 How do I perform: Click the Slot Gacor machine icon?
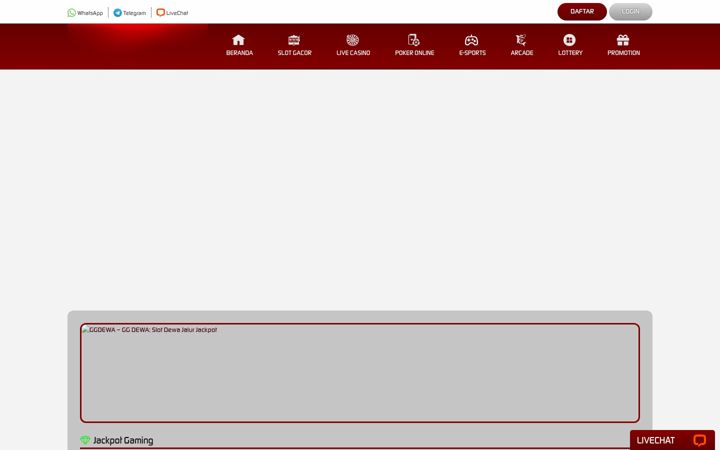click(x=294, y=40)
